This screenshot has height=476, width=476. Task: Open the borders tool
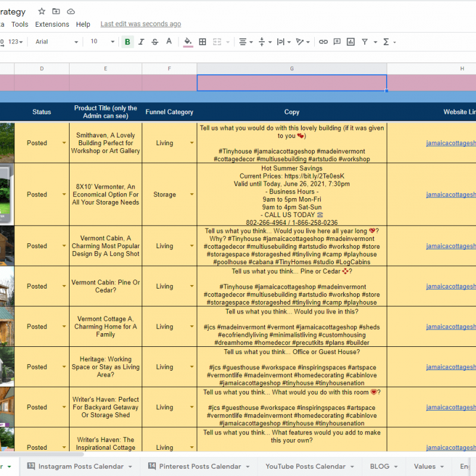pos(203,42)
